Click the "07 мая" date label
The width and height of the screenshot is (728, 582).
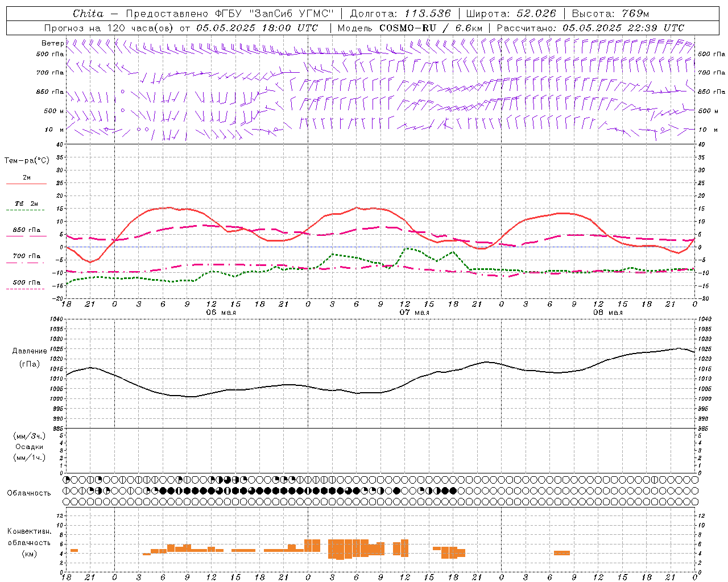click(414, 313)
